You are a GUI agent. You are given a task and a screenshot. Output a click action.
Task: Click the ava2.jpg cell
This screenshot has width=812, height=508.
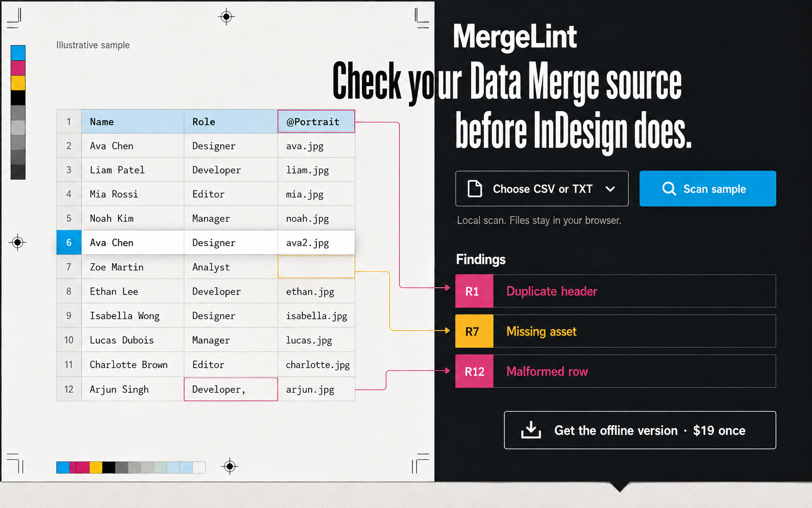pos(316,242)
